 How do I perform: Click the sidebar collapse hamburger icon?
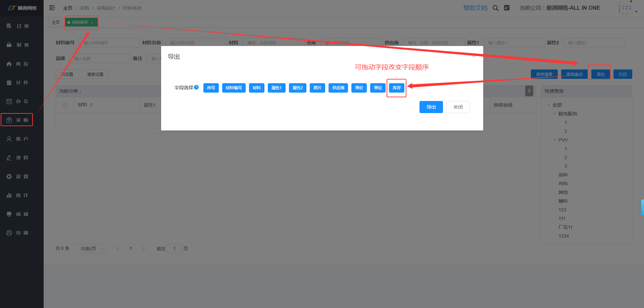coord(52,8)
